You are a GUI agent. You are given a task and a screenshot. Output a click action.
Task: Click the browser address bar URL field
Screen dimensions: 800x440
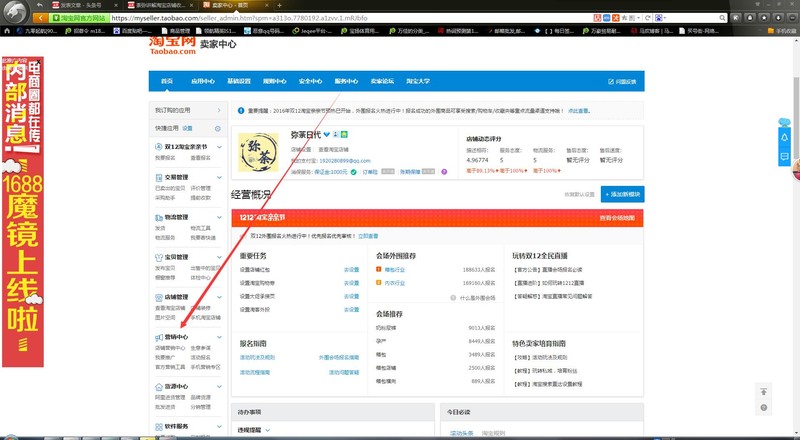pyautogui.click(x=349, y=18)
